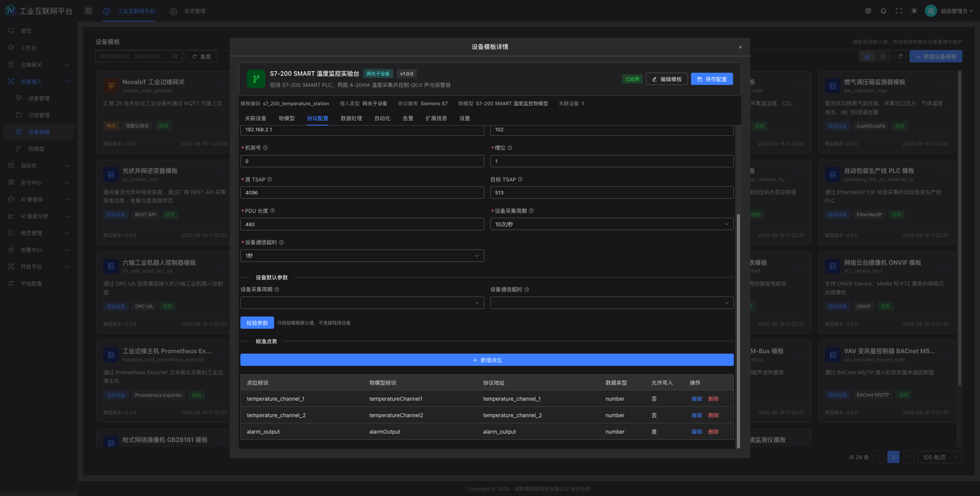
Task: Click the 新增点位 button
Action: pyautogui.click(x=487, y=360)
